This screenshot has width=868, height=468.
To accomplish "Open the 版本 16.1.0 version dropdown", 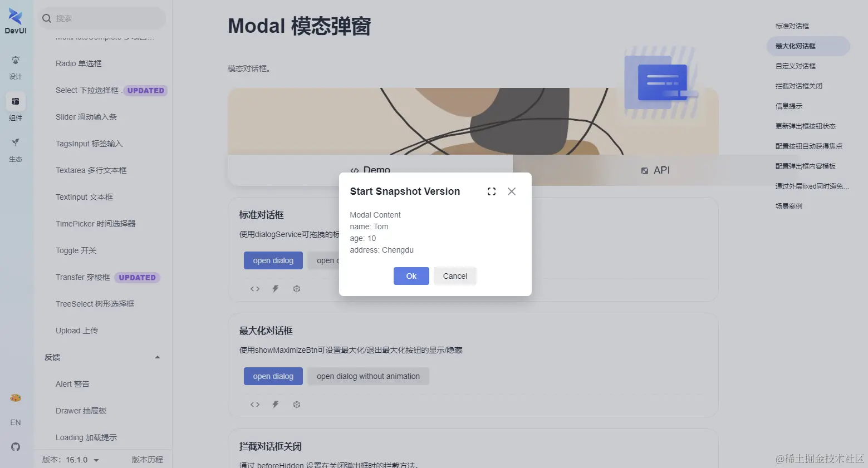I will pyautogui.click(x=71, y=460).
